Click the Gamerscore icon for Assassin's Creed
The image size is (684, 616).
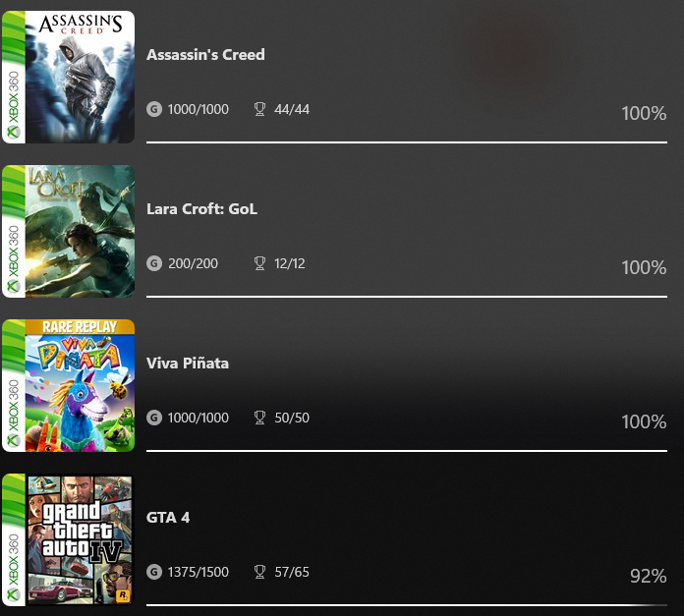click(154, 109)
